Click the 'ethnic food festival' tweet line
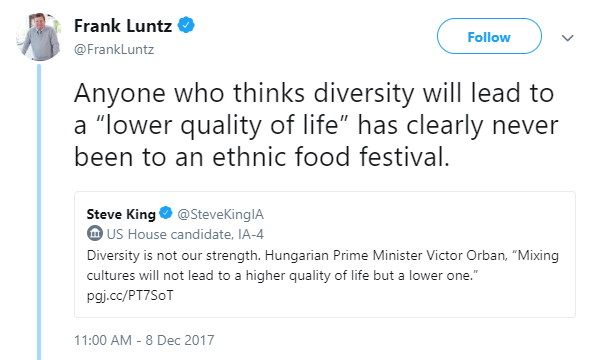 (262, 157)
